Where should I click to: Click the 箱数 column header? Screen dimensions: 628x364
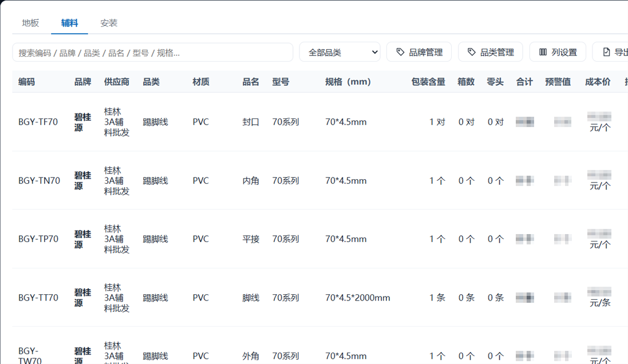(x=466, y=82)
